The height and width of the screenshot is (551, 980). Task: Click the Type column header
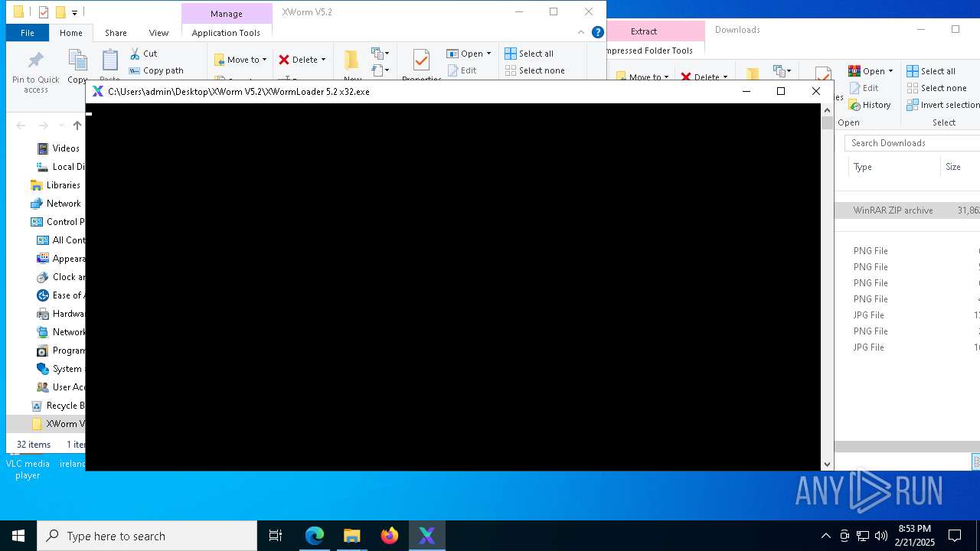point(894,167)
